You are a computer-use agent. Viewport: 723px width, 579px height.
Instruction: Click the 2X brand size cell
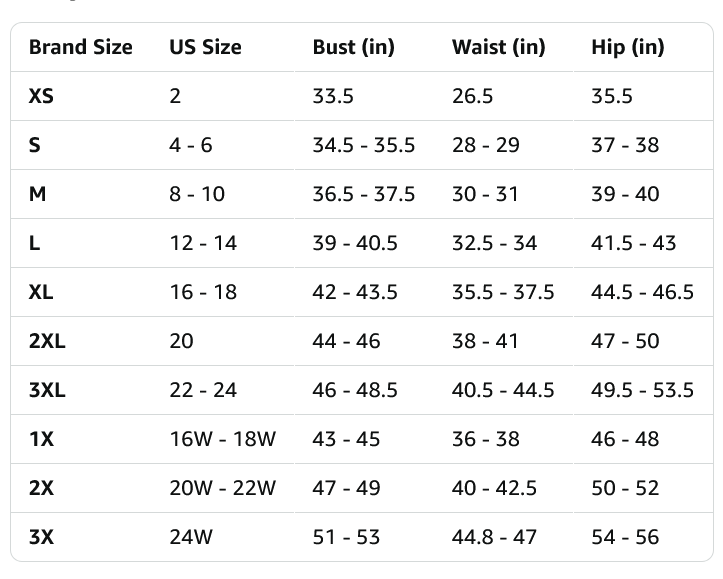pos(41,488)
